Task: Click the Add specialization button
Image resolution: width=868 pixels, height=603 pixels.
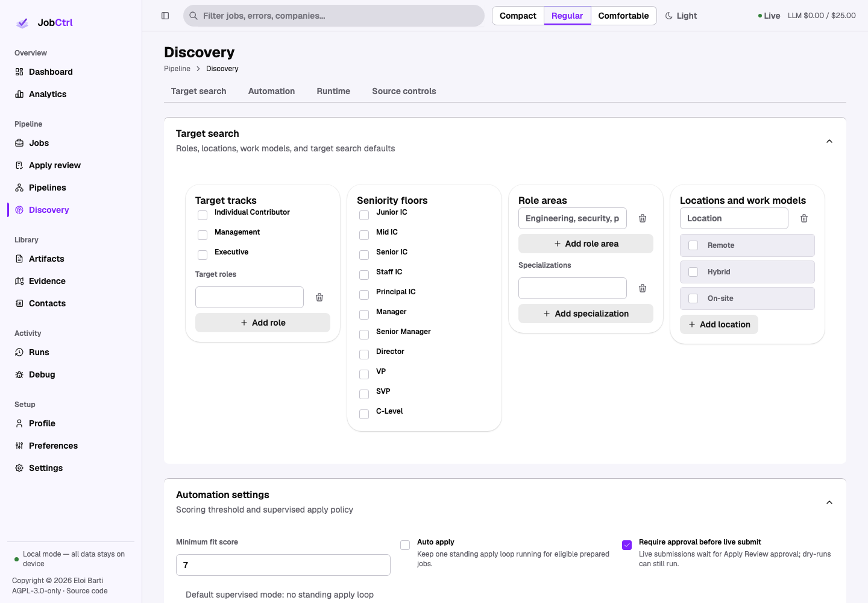Action: tap(586, 314)
